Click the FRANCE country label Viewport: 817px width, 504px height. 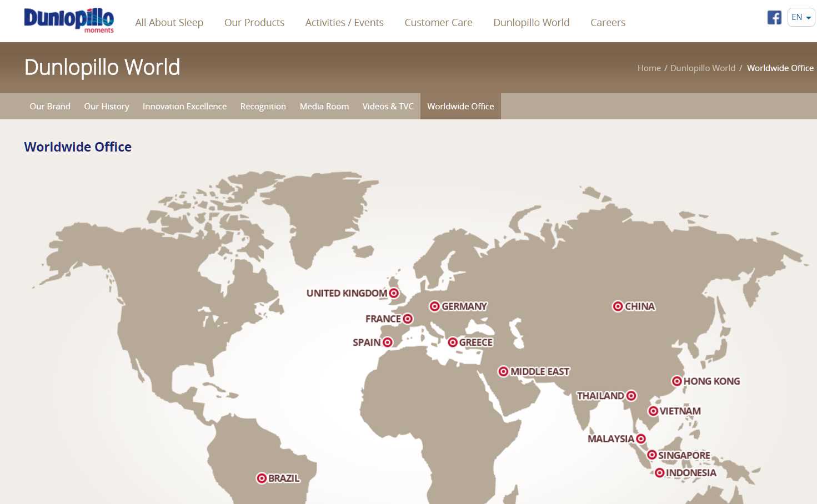tap(383, 319)
